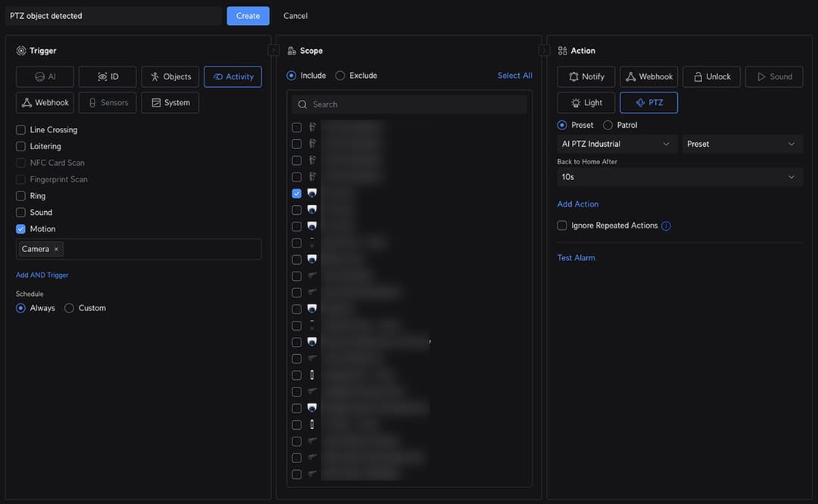Click the eye-scan icon on ID
The image size is (818, 504).
point(103,76)
